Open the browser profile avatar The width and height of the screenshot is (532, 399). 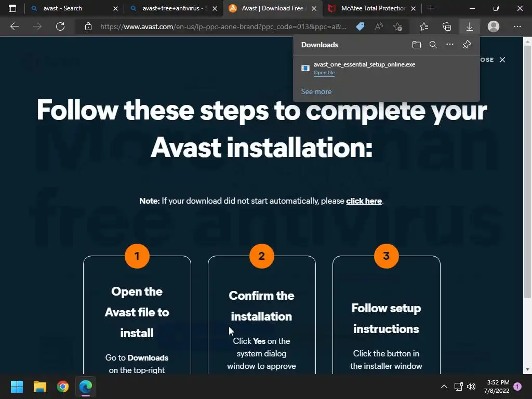[494, 26]
